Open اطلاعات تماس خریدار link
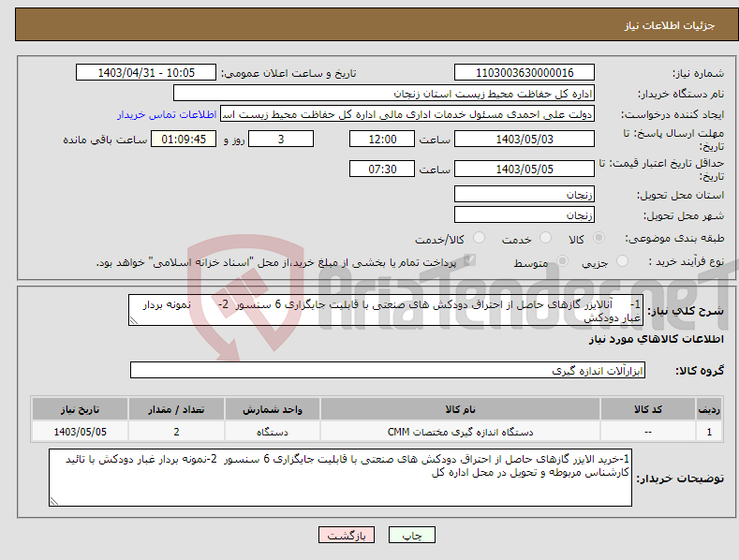The height and width of the screenshot is (560, 739). tap(167, 114)
